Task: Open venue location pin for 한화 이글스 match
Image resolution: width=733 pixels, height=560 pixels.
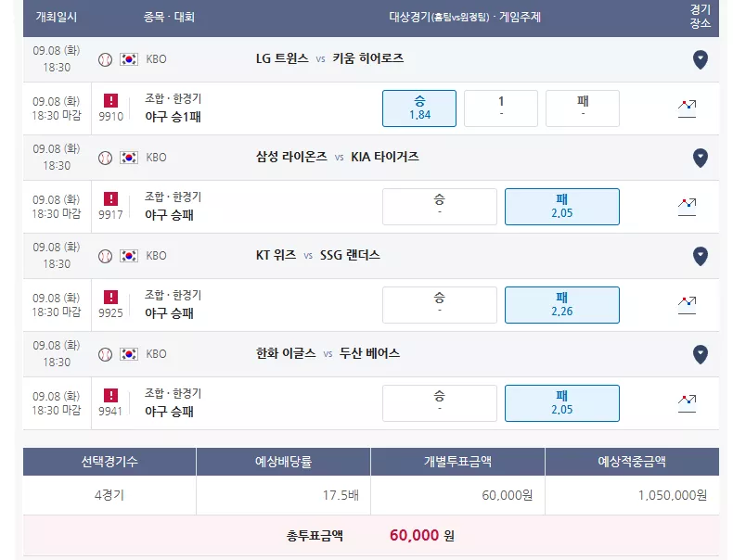Action: click(700, 354)
